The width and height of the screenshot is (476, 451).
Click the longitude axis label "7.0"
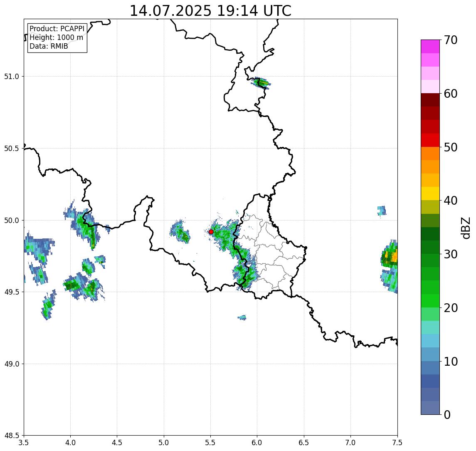(350, 443)
